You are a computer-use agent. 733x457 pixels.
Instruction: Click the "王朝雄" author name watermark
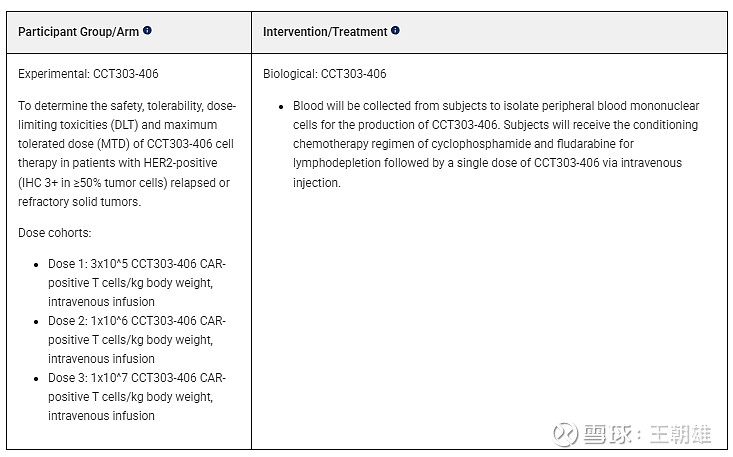tap(681, 435)
